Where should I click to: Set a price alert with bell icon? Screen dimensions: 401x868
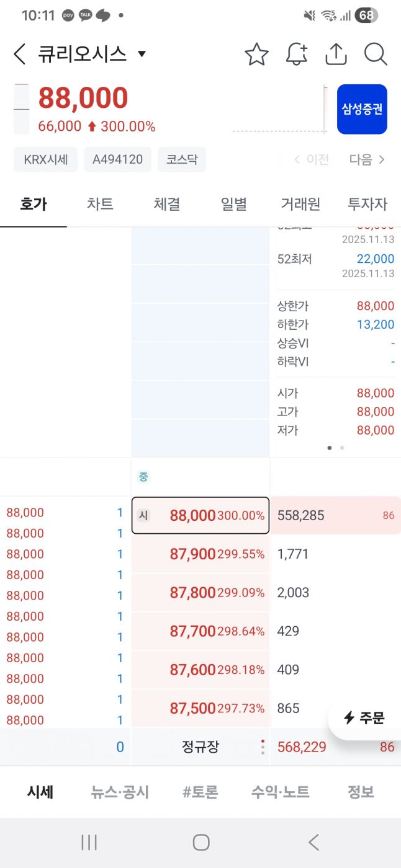pyautogui.click(x=297, y=55)
